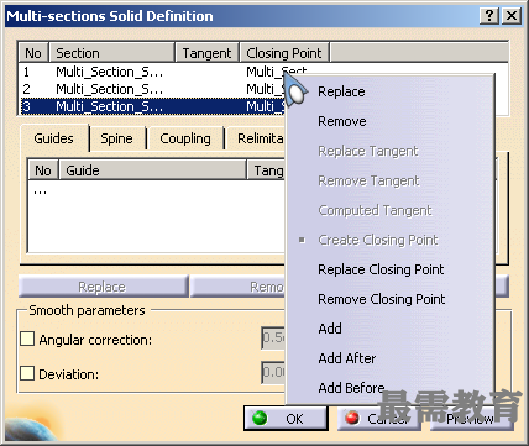Select section row 2 Multi_Section_S...
The width and height of the screenshot is (529, 446).
(109, 89)
